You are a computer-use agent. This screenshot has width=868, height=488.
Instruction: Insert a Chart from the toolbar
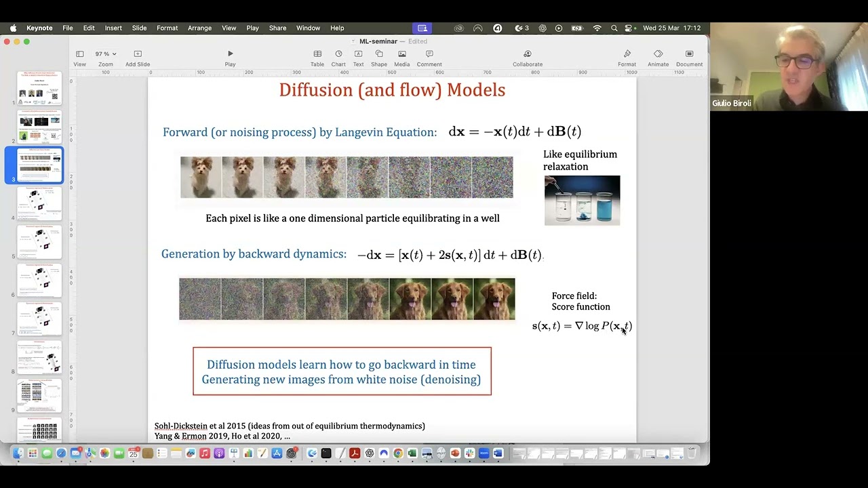pos(338,54)
